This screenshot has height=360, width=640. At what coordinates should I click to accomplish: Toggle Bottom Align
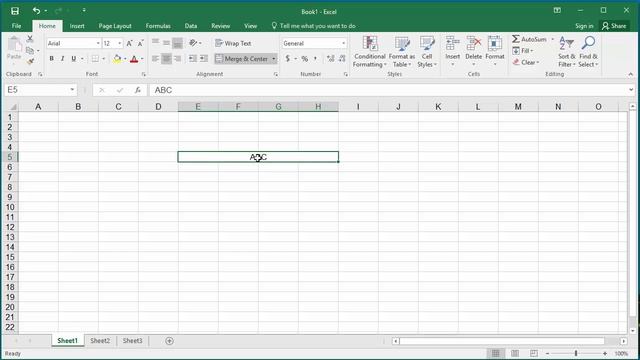pos(178,43)
